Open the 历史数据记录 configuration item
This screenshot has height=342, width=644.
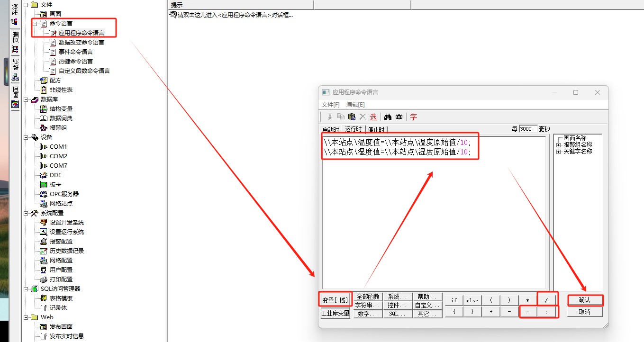(66, 251)
